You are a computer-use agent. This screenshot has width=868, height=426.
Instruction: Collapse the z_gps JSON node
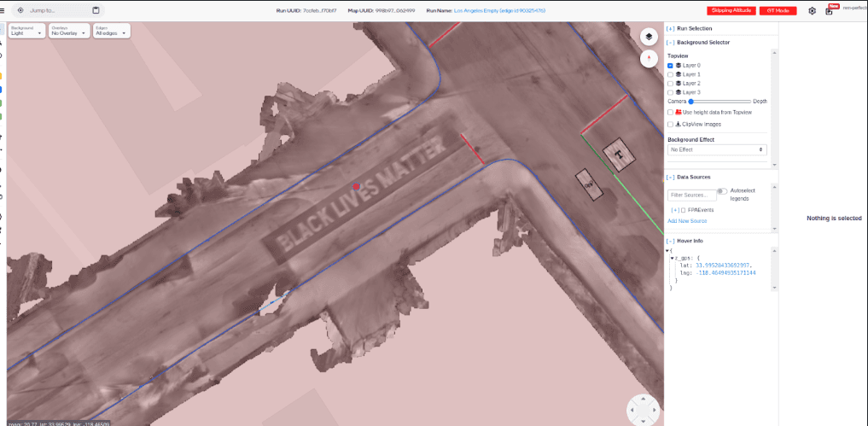(672, 258)
